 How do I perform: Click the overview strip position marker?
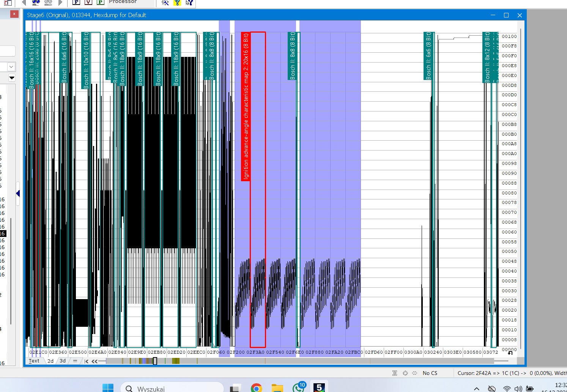154,361
